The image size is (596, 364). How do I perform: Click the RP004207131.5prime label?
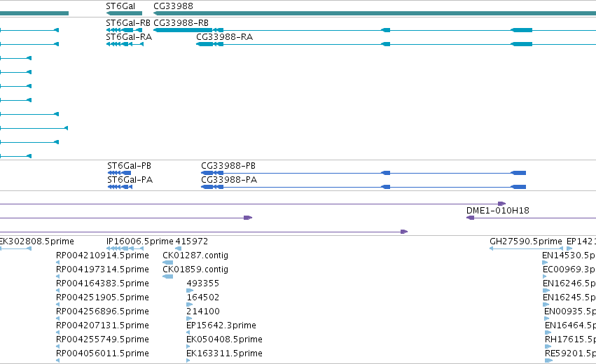103,325
